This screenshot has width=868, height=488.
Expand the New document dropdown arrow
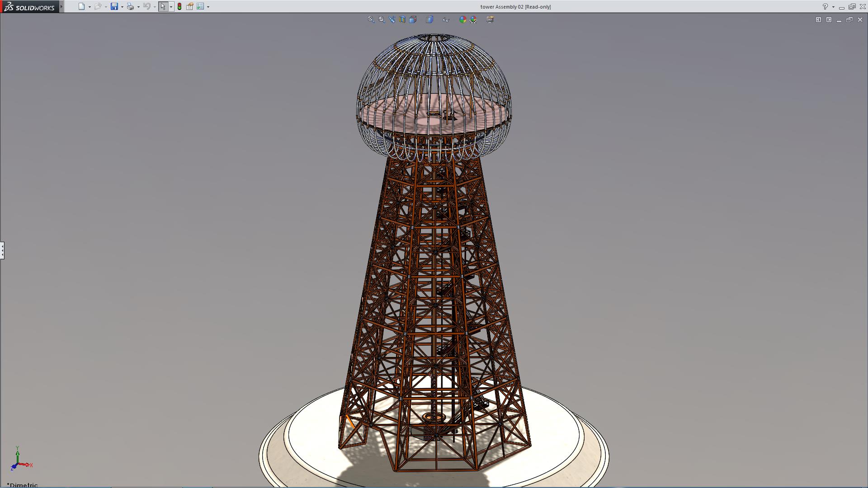click(x=90, y=7)
